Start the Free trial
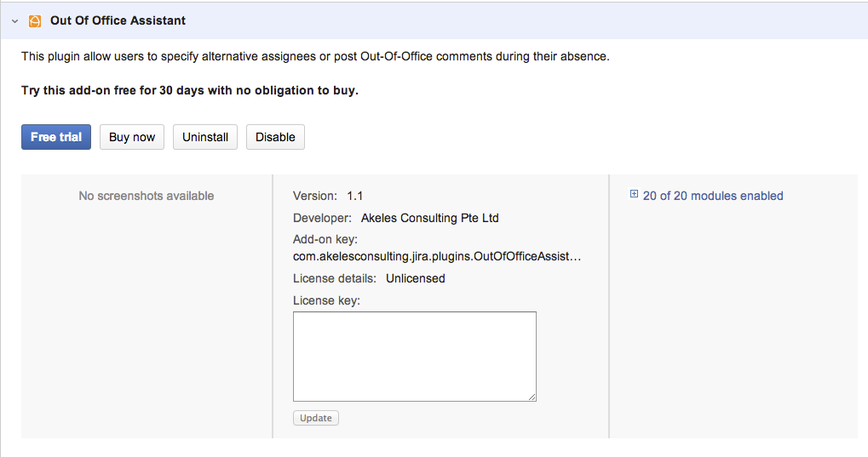This screenshot has width=868, height=457. (56, 137)
